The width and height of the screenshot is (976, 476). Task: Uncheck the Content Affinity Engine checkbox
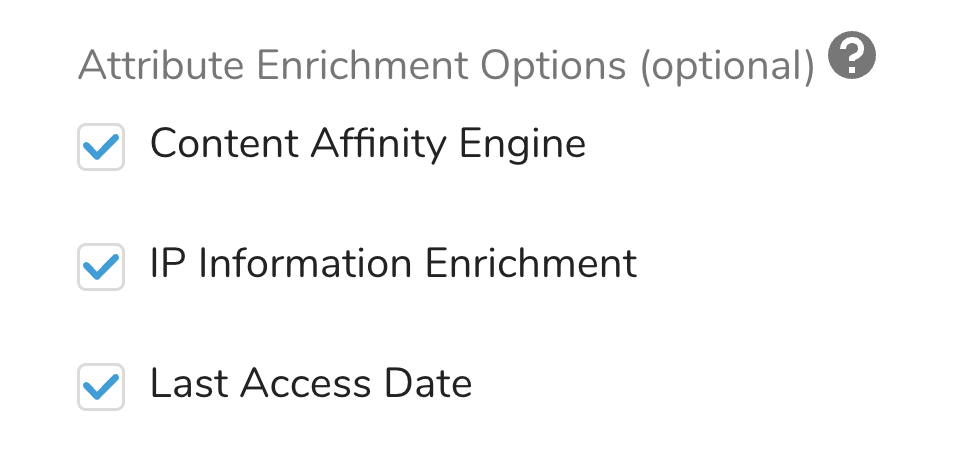[101, 147]
